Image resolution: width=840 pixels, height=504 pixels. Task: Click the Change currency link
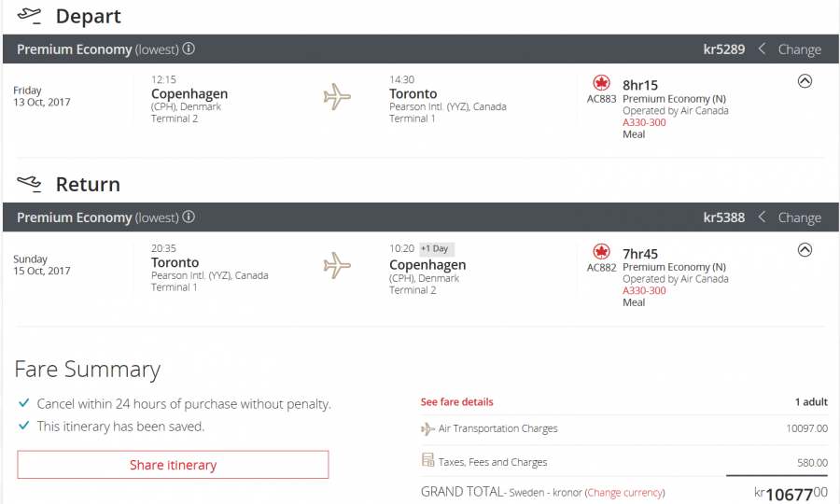[x=624, y=493]
